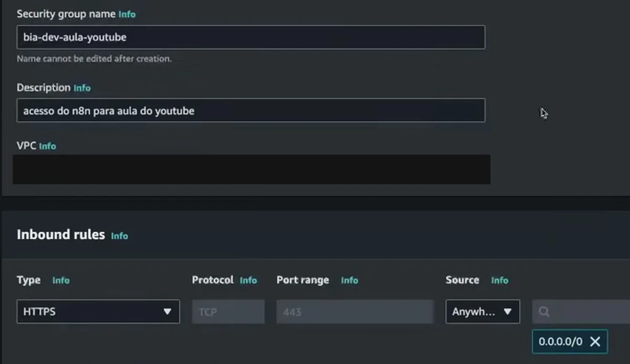Expand the HTTPS type dropdown
Image resolution: width=630 pixels, height=364 pixels.
coord(98,312)
